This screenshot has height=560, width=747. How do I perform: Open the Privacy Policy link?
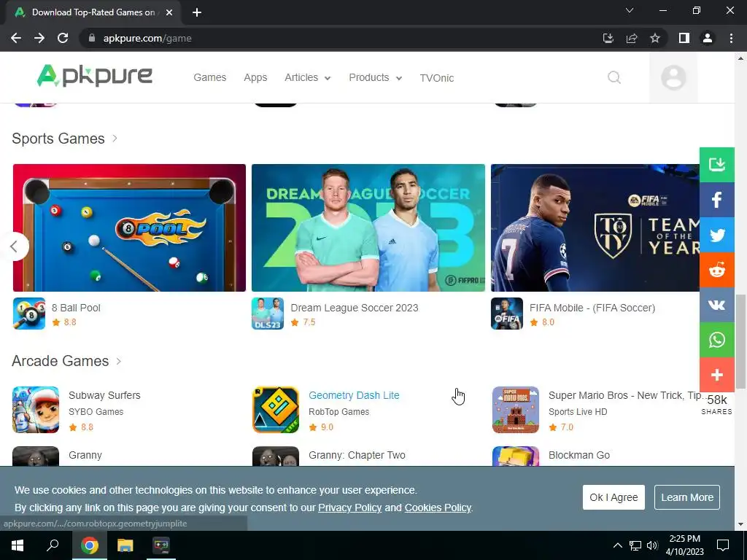pos(349,507)
